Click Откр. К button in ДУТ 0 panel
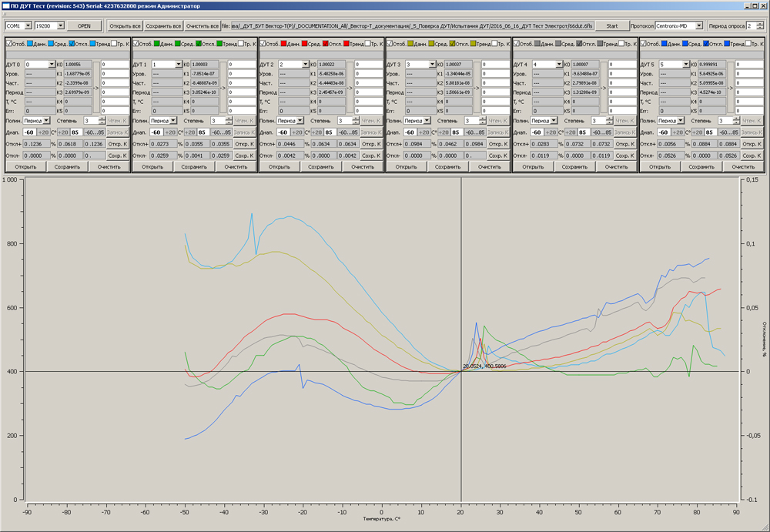Screen dimensions: 770x532 click(x=117, y=144)
